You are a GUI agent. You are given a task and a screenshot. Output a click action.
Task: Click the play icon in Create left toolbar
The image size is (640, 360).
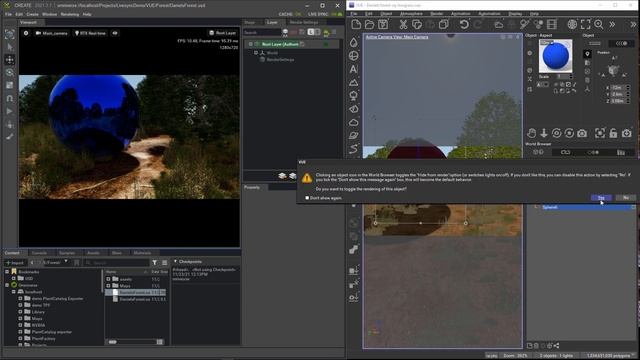click(x=10, y=111)
